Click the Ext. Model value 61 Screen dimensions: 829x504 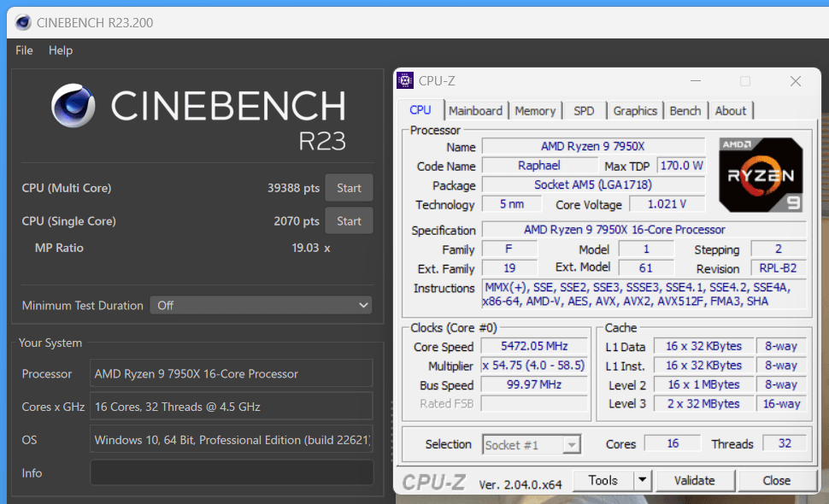[x=645, y=268]
